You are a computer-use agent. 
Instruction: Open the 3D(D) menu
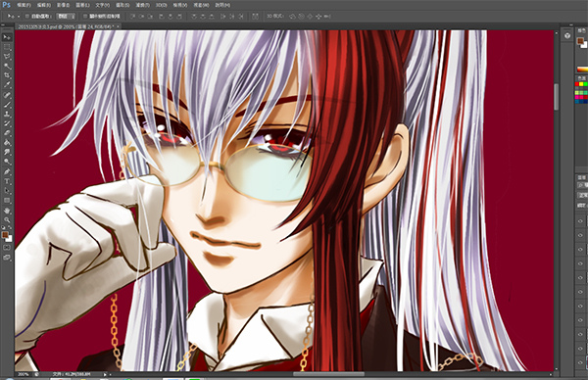[162, 5]
